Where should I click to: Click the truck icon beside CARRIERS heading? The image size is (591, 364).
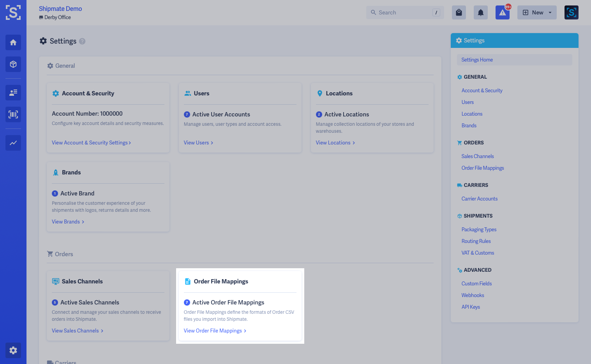(460, 185)
